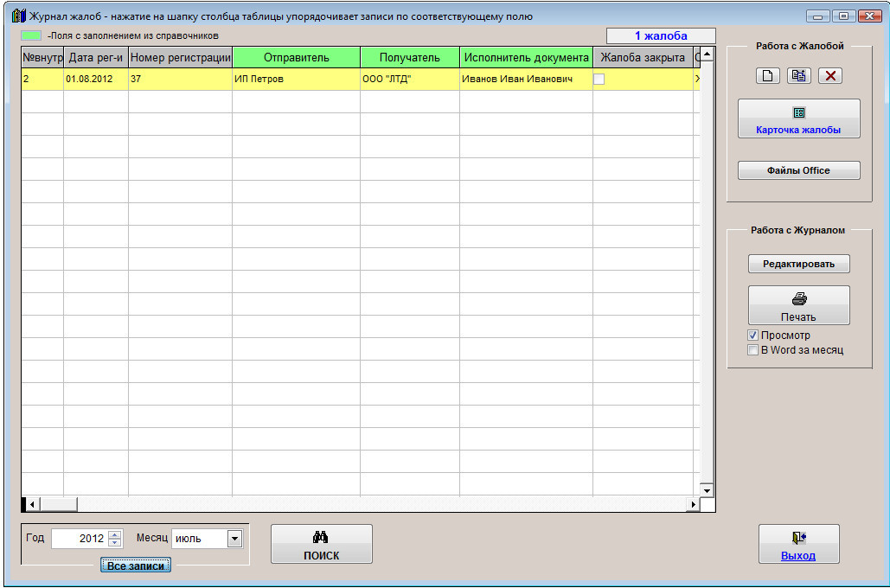Delete the complaint with the red X icon
The height and width of the screenshot is (588, 890).
click(x=829, y=75)
